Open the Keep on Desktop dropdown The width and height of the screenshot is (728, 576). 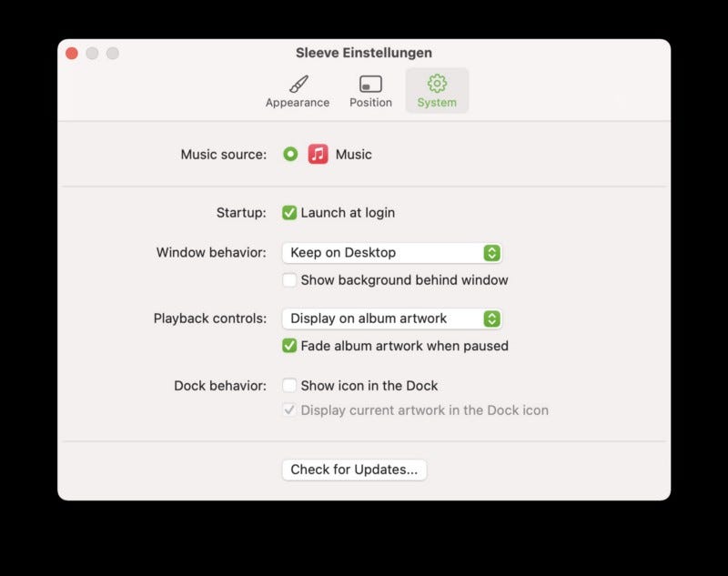pos(392,253)
